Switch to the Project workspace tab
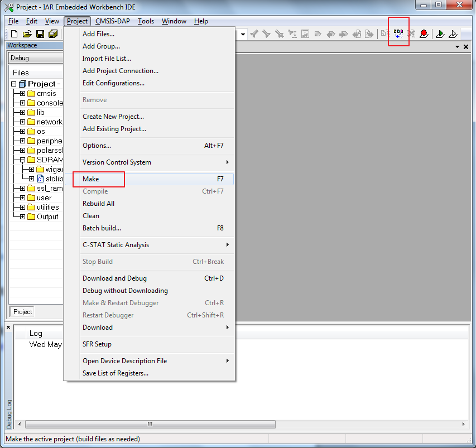Viewport: 476px width, 448px height. coord(22,312)
